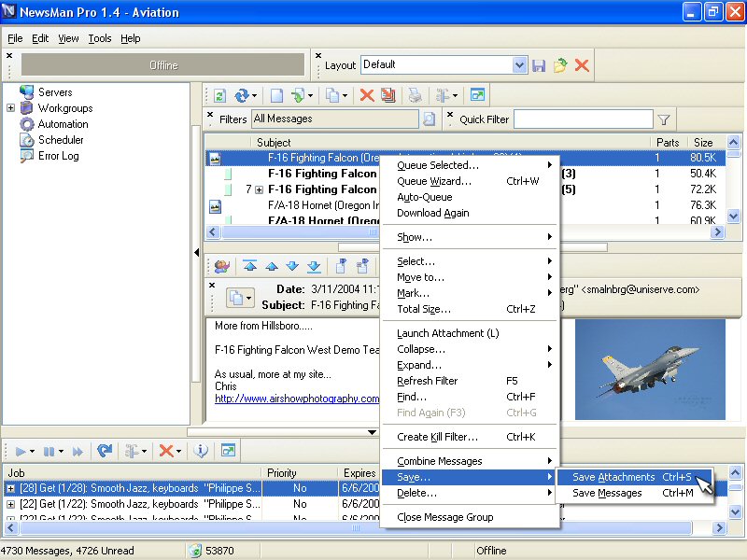Open dropdown arrow next to play jobs

33,452
